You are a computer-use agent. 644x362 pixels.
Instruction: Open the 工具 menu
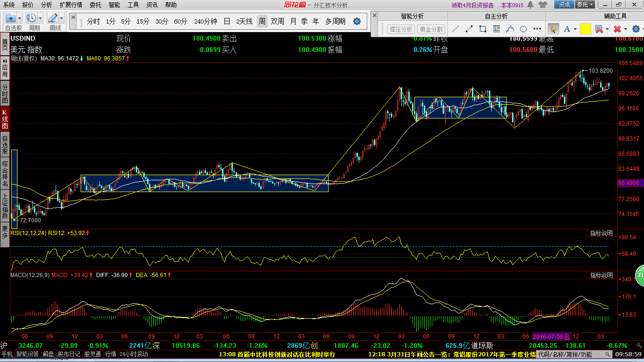[x=133, y=5]
